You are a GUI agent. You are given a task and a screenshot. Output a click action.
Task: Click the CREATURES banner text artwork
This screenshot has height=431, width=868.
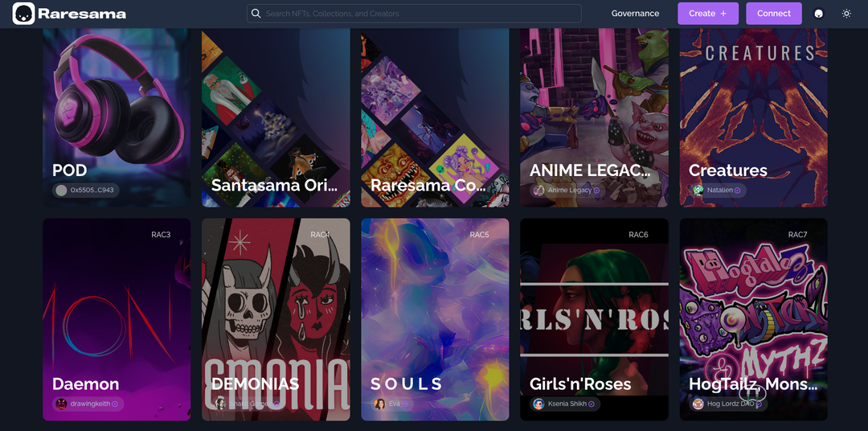coord(760,54)
